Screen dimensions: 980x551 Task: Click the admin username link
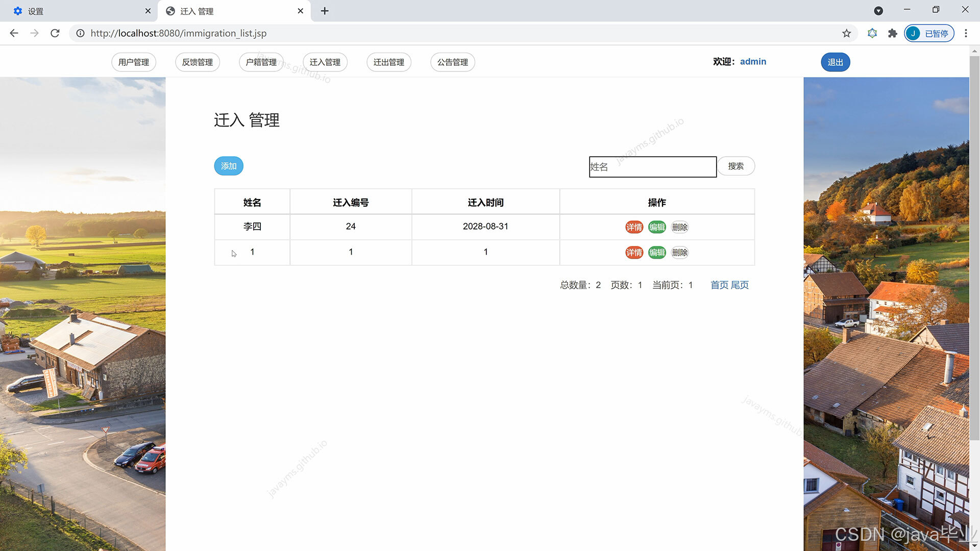coord(753,62)
